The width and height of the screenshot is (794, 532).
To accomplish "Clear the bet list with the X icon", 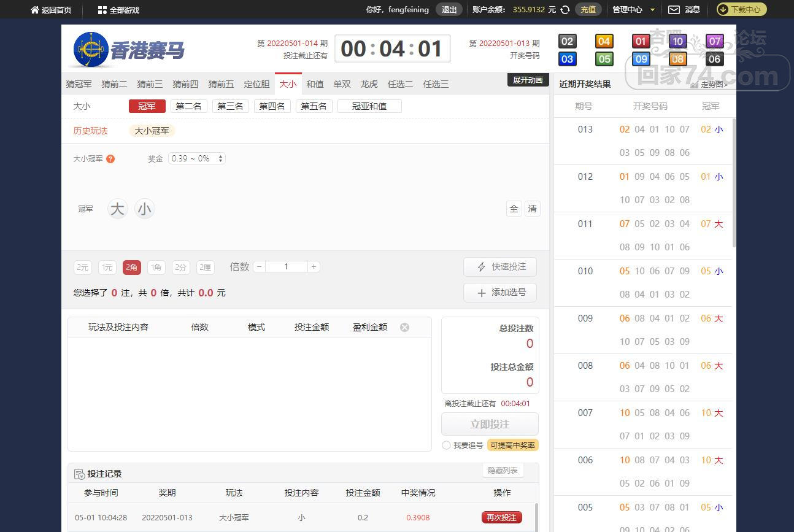I will (x=404, y=327).
